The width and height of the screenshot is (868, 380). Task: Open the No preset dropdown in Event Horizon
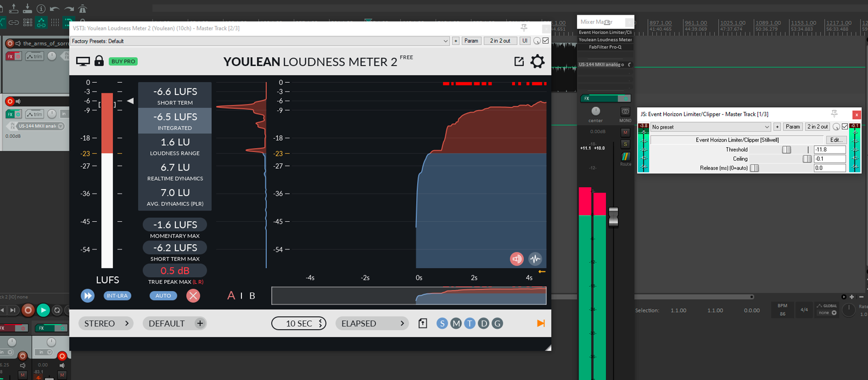(x=711, y=127)
